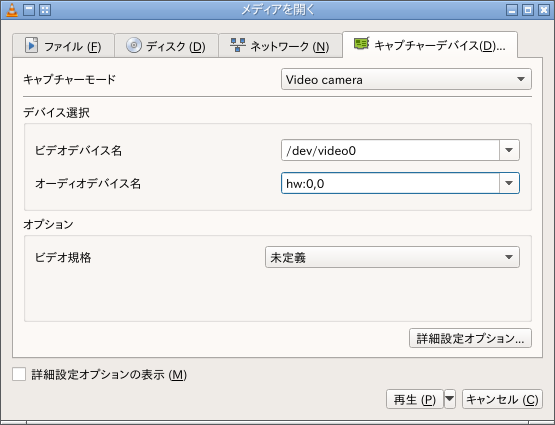Image resolution: width=555 pixels, height=425 pixels.
Task: Open the ビデオ規格 未定義 dropdown
Action: coord(392,257)
